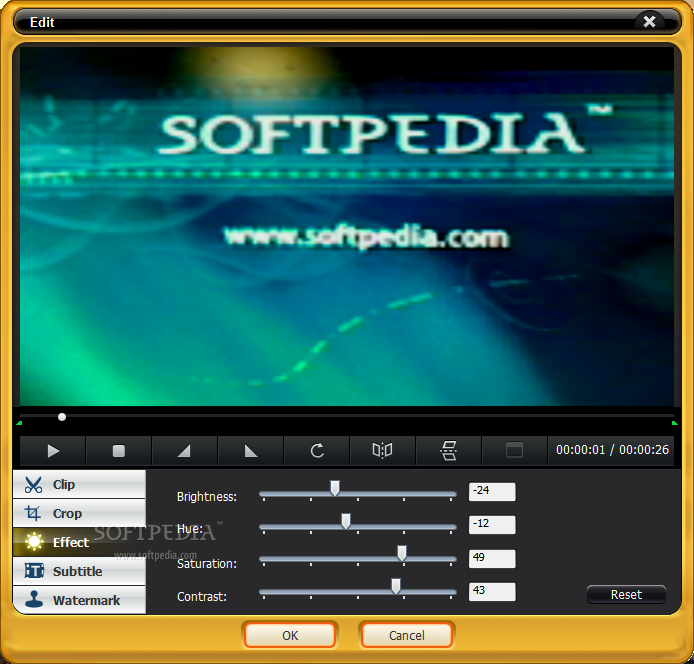Stop the video playback
The height and width of the screenshot is (664, 694).
click(x=119, y=451)
